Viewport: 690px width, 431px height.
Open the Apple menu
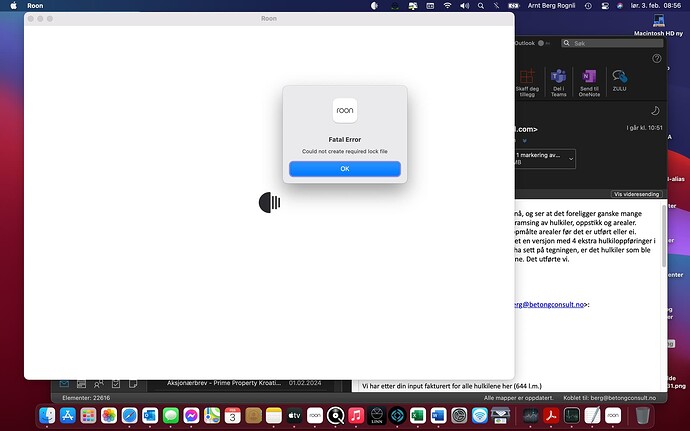pyautogui.click(x=11, y=6)
